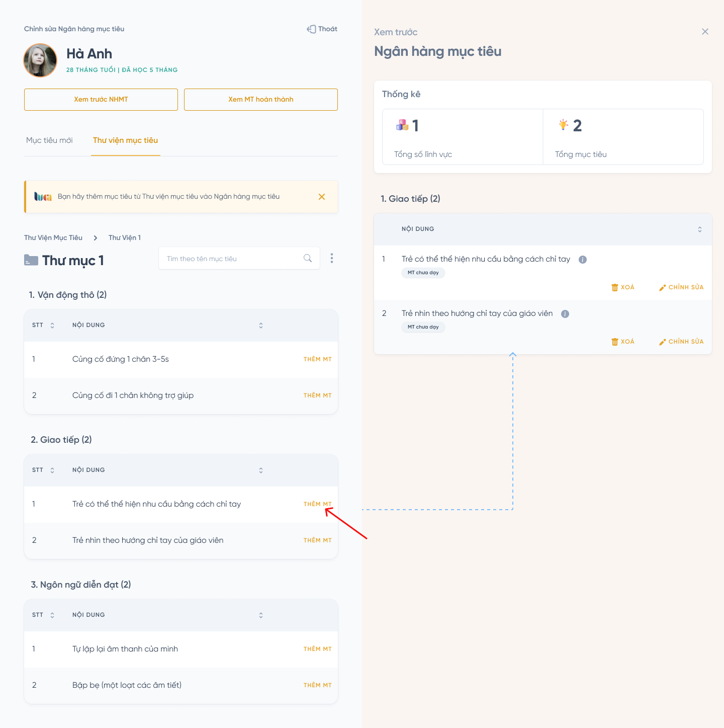
Task: Sort preview table by NỘI DUNG
Action: point(699,229)
